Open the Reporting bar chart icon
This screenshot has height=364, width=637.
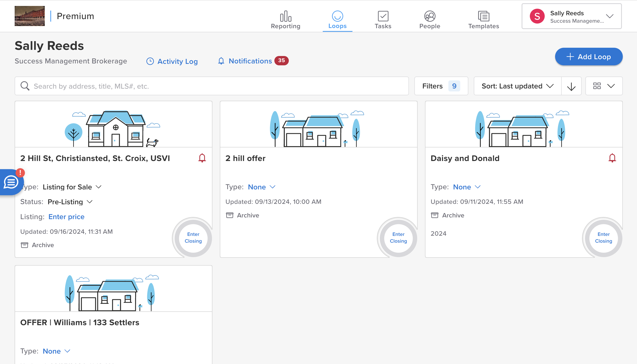[285, 17]
